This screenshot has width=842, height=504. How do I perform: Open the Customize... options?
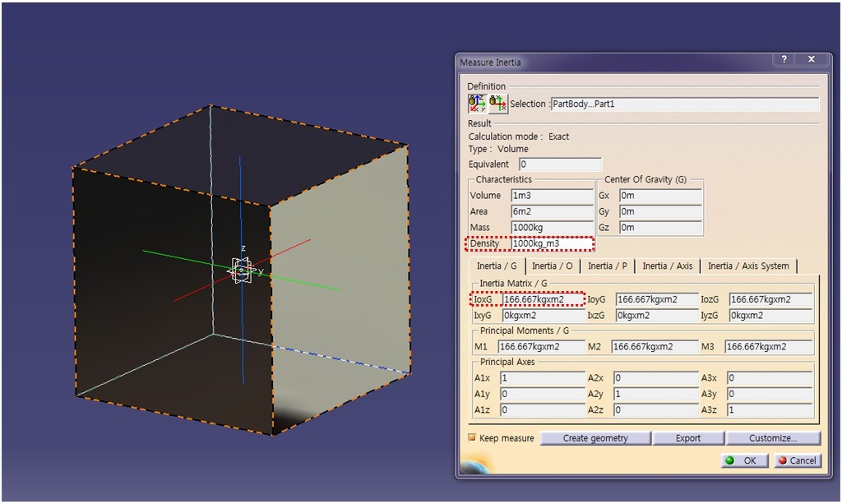click(773, 438)
